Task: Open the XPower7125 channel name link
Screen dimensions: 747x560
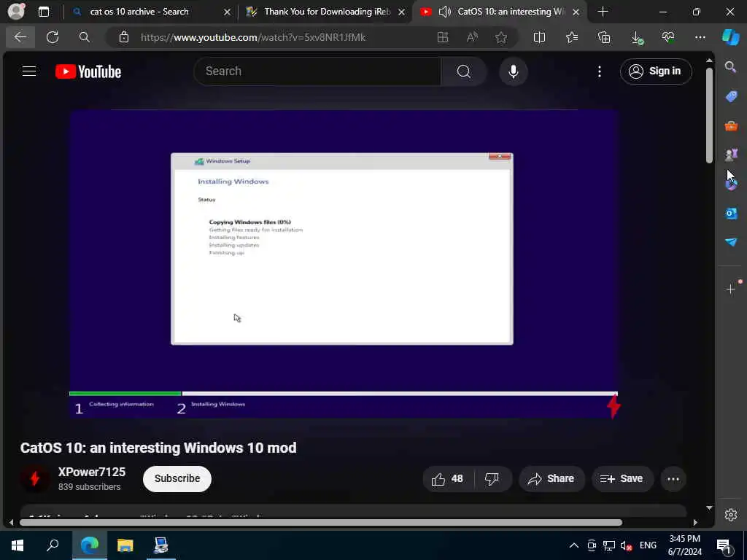Action: point(91,472)
